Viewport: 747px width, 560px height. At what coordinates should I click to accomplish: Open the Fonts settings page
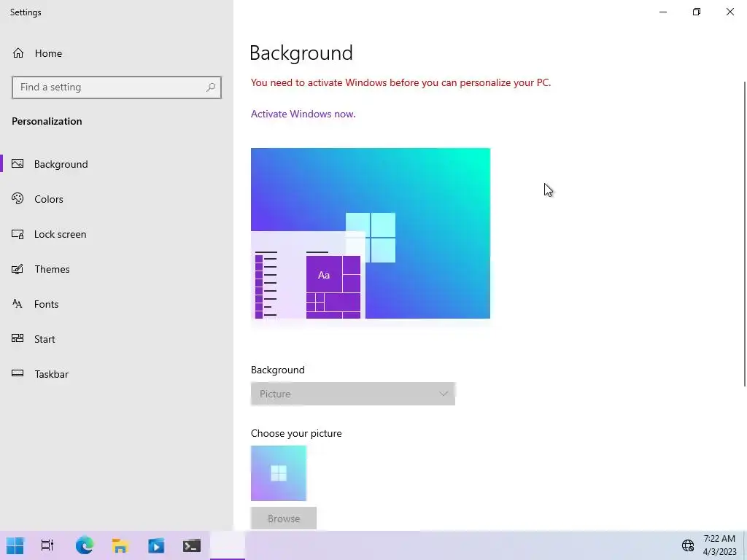pos(117,304)
